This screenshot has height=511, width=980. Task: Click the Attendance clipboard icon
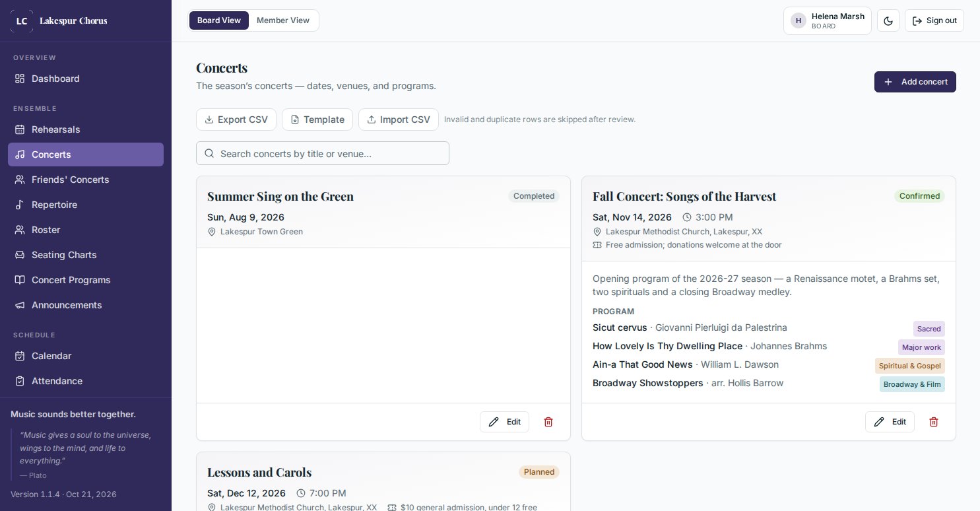tap(20, 381)
